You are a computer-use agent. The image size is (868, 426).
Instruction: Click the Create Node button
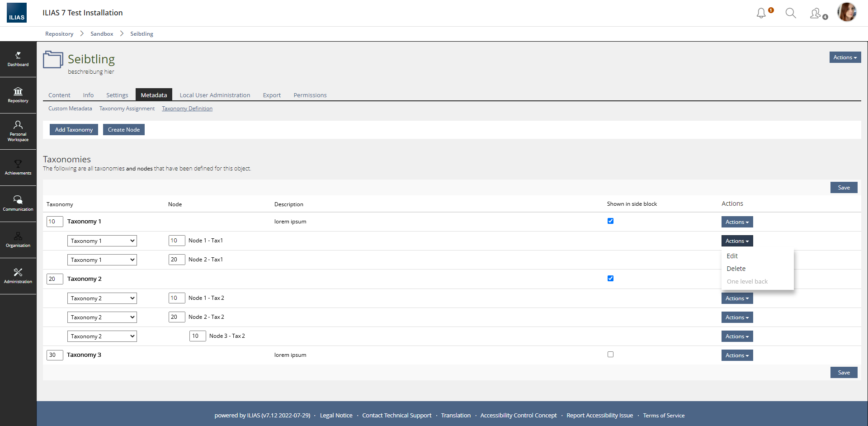[x=124, y=130]
